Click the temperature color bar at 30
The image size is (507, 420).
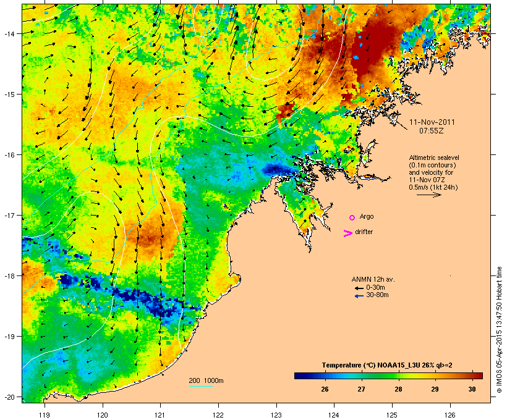pos(472,376)
